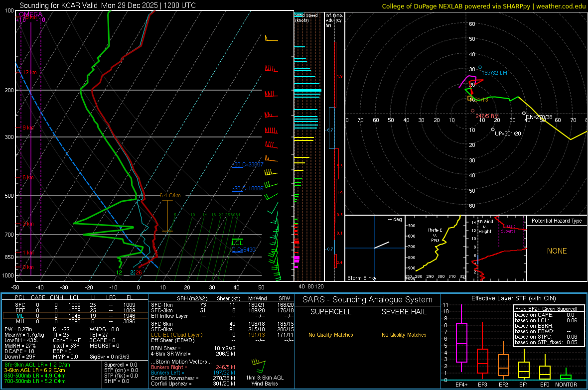This screenshot has width=588, height=390.
Task: Click the Bunkers Right mover circle on hodograph
Action: pyautogui.click(x=472, y=111)
